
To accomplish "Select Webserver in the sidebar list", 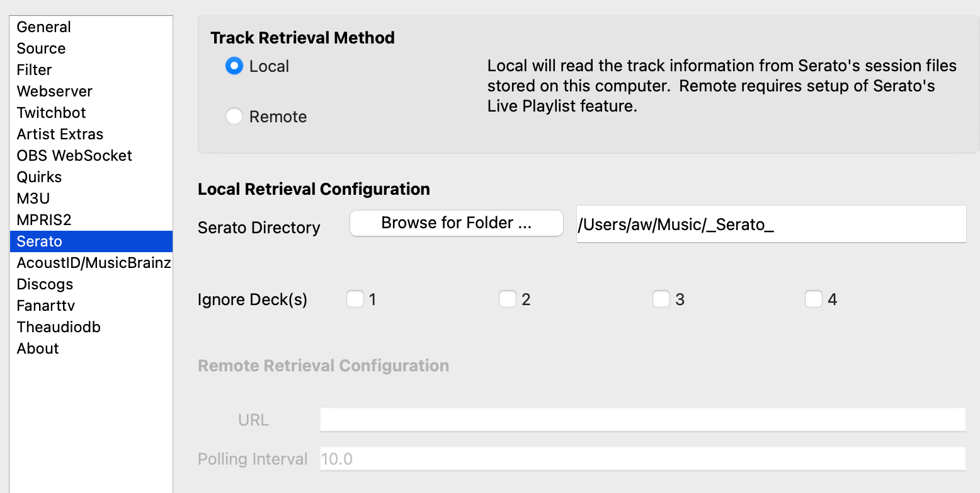I will click(x=55, y=91).
